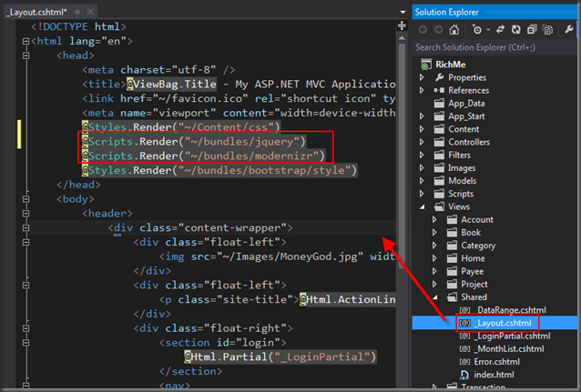Image resolution: width=581 pixels, height=392 pixels.
Task: Select the RichMe project node
Action: point(451,65)
